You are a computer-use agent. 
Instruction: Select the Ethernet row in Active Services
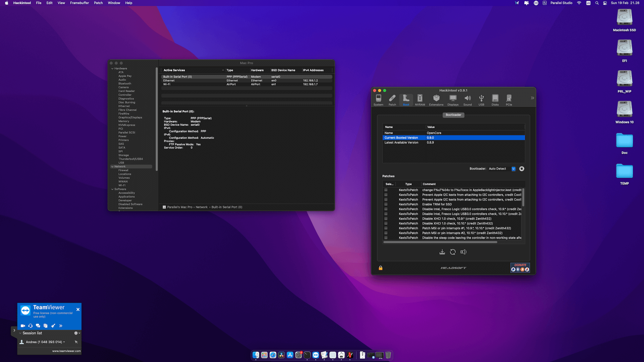click(x=247, y=80)
